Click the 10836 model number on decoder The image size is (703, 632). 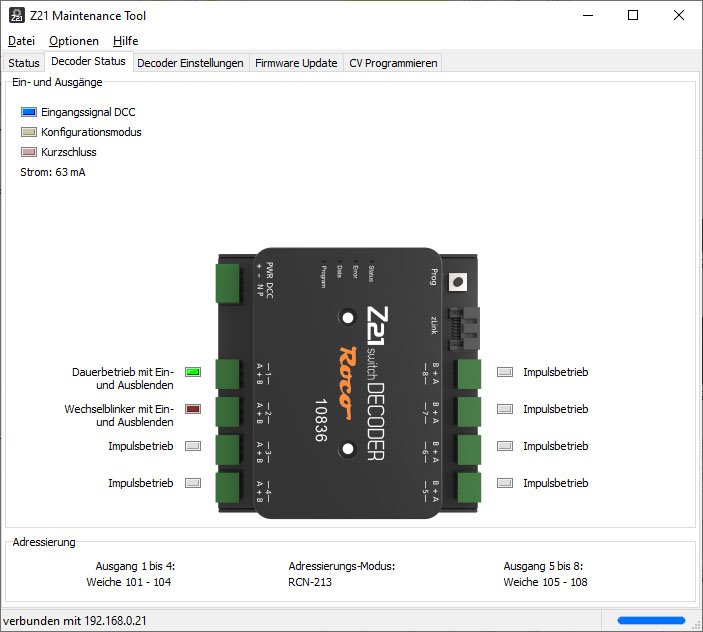(x=321, y=420)
